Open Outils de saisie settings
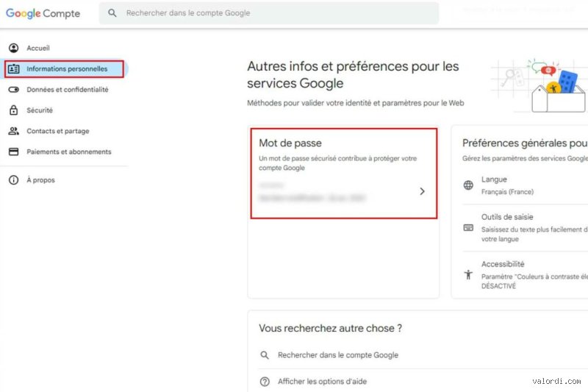This screenshot has width=588, height=392. click(x=507, y=217)
